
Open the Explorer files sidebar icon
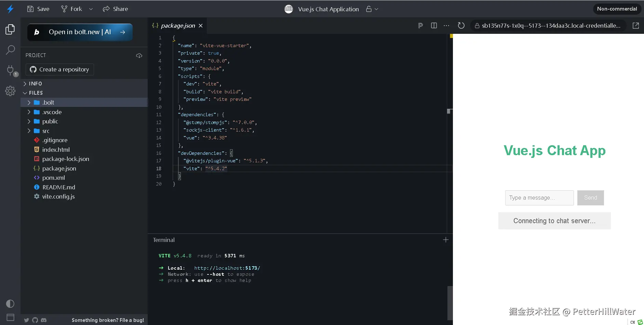10,29
